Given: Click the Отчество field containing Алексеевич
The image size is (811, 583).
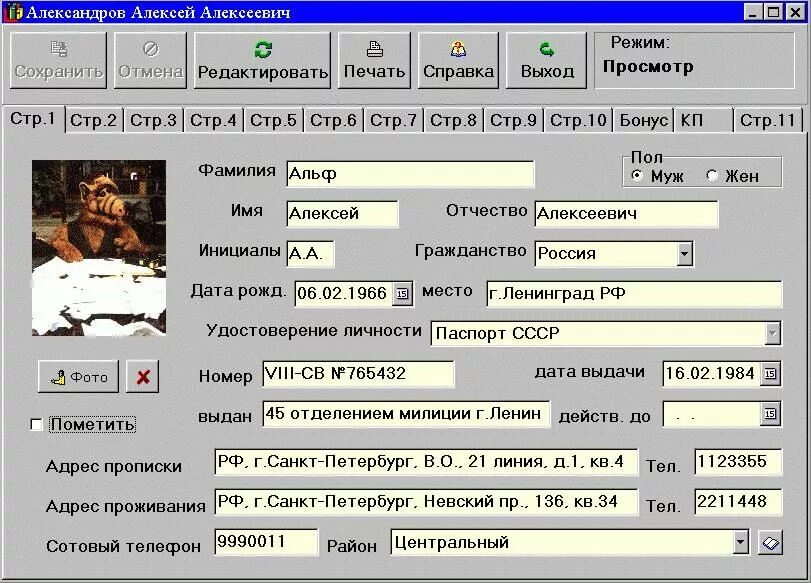Looking at the screenshot, I should point(626,214).
